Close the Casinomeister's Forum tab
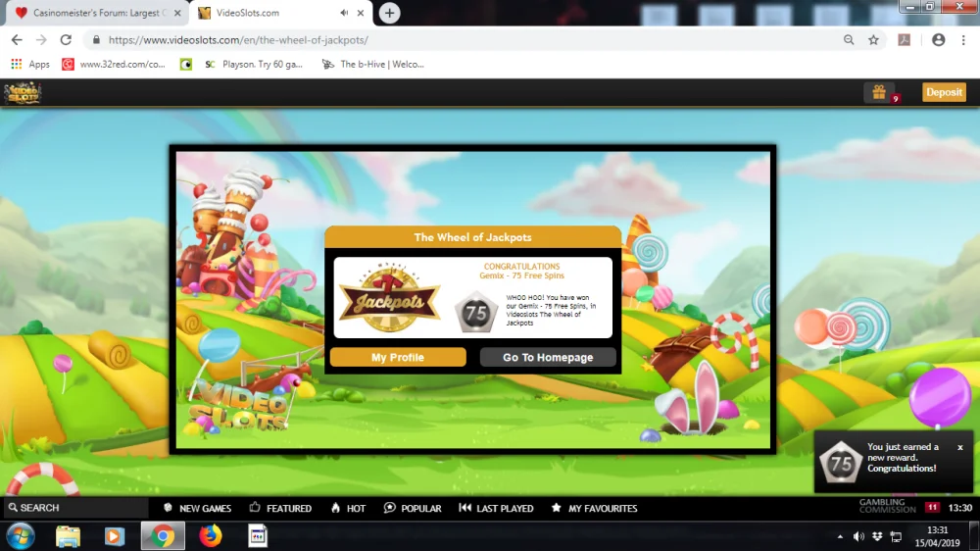 pos(177,13)
